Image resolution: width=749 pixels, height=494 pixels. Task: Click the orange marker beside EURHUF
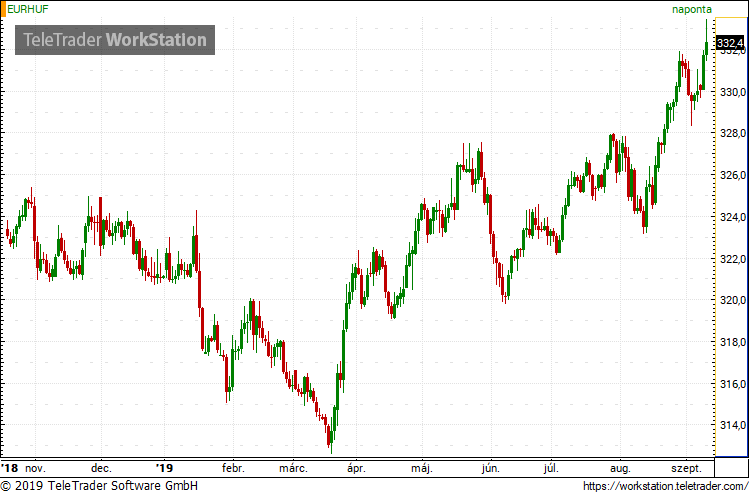pos(3,9)
